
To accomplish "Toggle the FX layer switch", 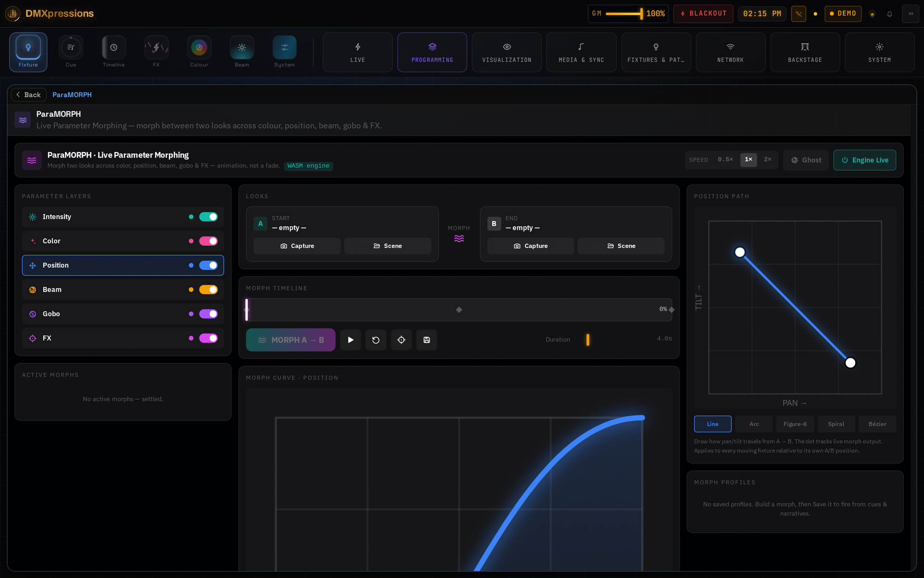I will click(x=208, y=338).
